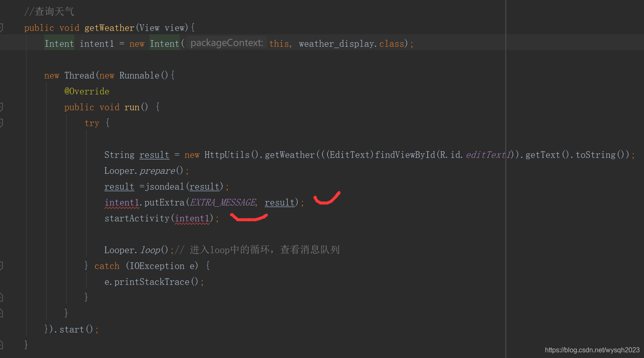Click the Intent type before intent1 declaration
Image resolution: width=644 pixels, height=358 pixels.
click(59, 44)
